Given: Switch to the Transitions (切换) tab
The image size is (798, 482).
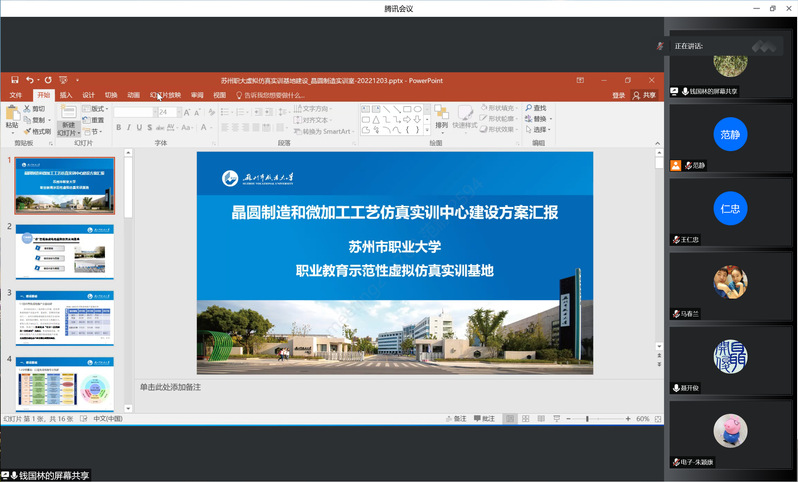Looking at the screenshot, I should pos(111,95).
